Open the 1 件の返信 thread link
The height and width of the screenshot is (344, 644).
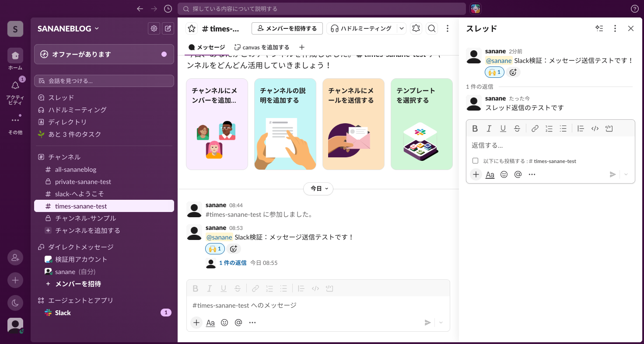pos(233,263)
